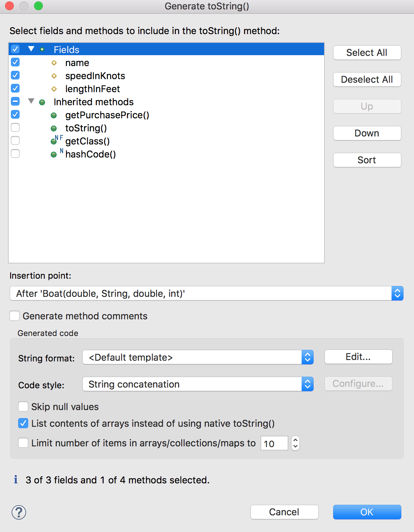
Task: Click the diamond icon beside name field
Action: point(54,62)
